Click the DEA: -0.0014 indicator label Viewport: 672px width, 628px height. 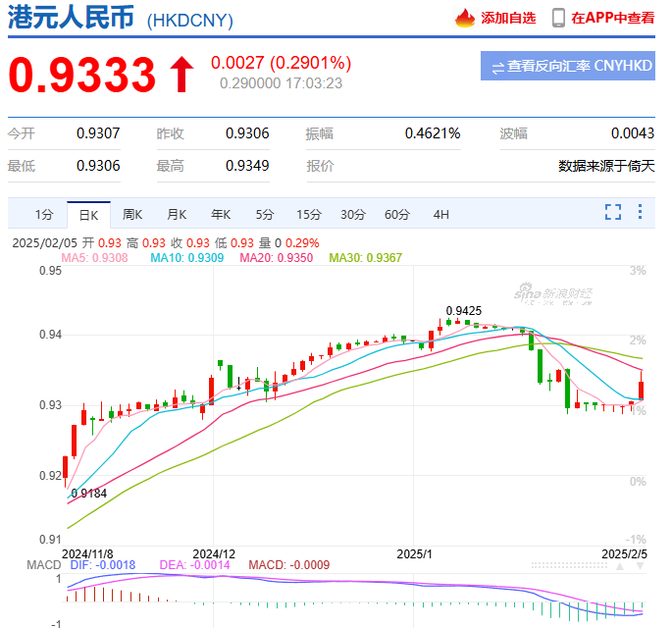[194, 565]
